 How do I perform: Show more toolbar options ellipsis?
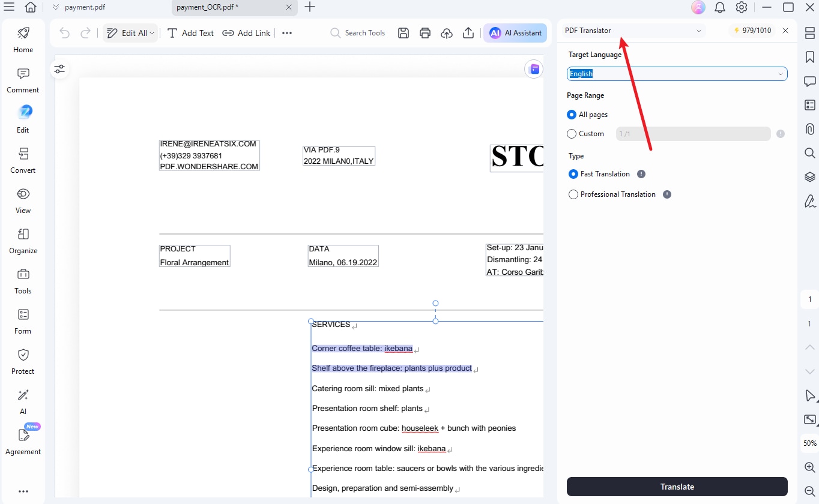[287, 33]
